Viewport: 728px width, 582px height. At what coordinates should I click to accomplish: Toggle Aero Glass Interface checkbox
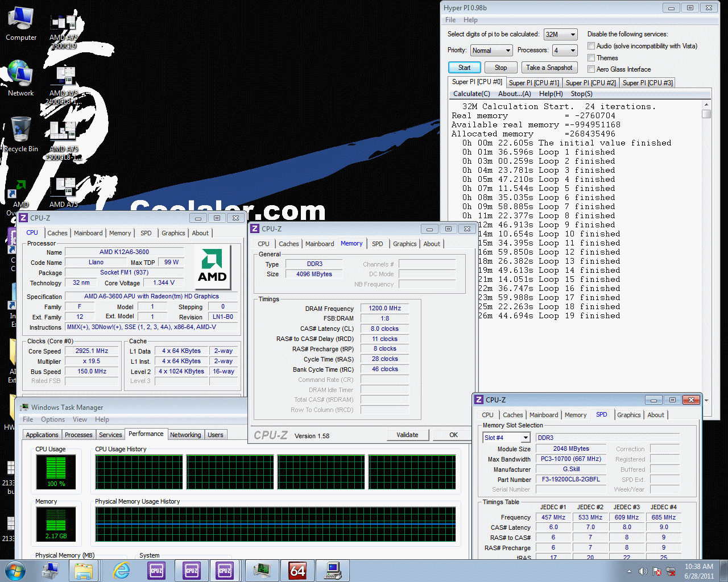(591, 69)
